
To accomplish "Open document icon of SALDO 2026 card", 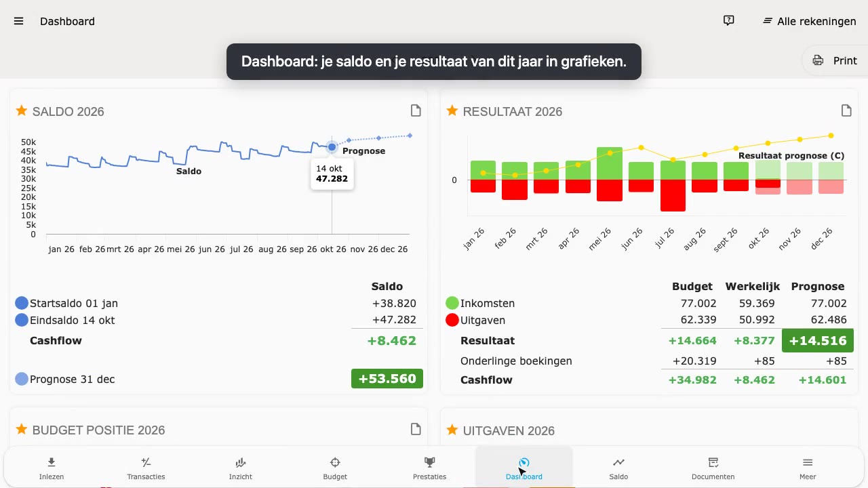I will click(x=416, y=110).
